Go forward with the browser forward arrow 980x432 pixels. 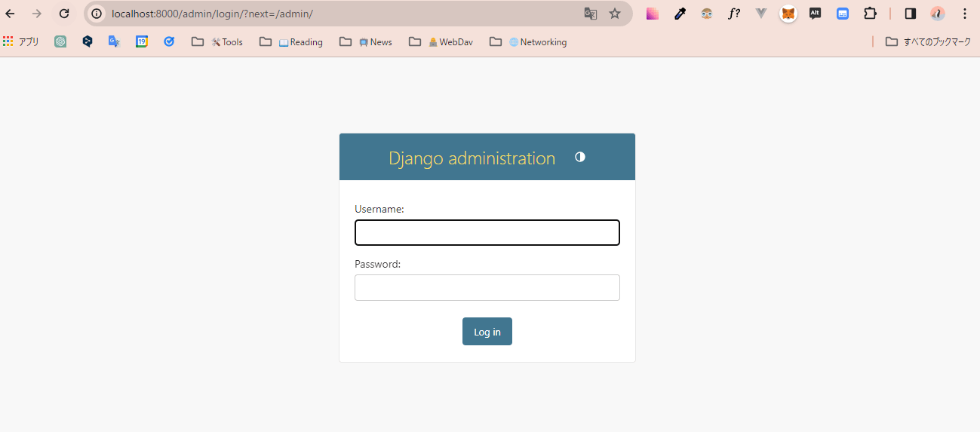[37, 14]
